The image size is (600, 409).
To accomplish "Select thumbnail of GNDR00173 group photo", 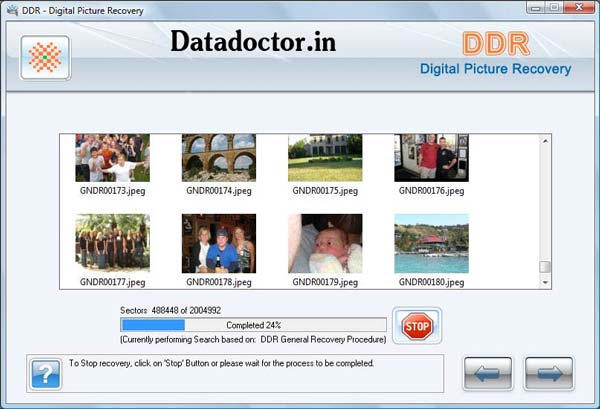I will click(x=112, y=158).
